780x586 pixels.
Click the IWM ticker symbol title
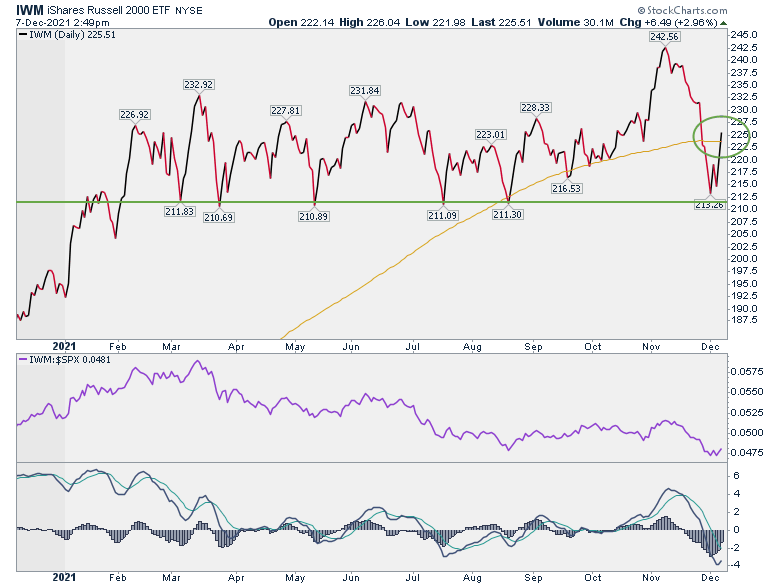tap(30, 9)
